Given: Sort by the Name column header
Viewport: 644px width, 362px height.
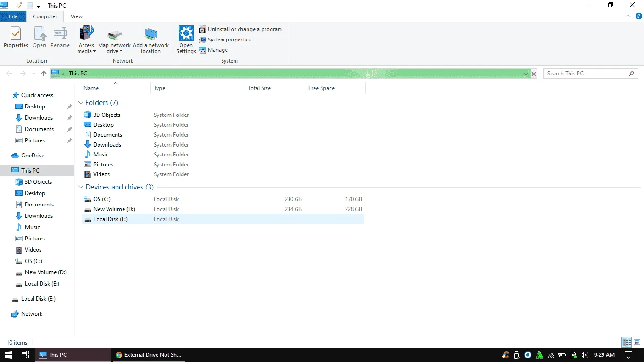Looking at the screenshot, I should click(x=116, y=88).
